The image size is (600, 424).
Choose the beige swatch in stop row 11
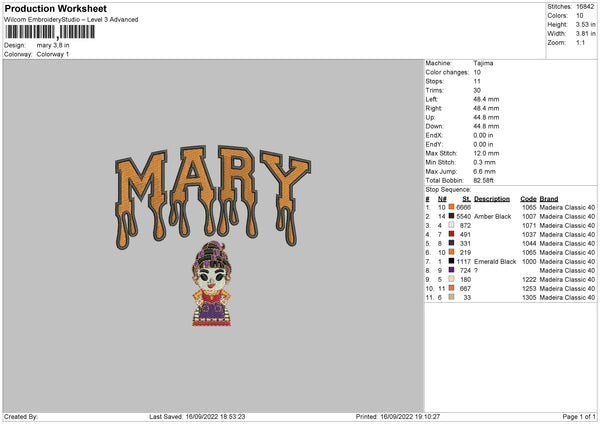click(451, 297)
